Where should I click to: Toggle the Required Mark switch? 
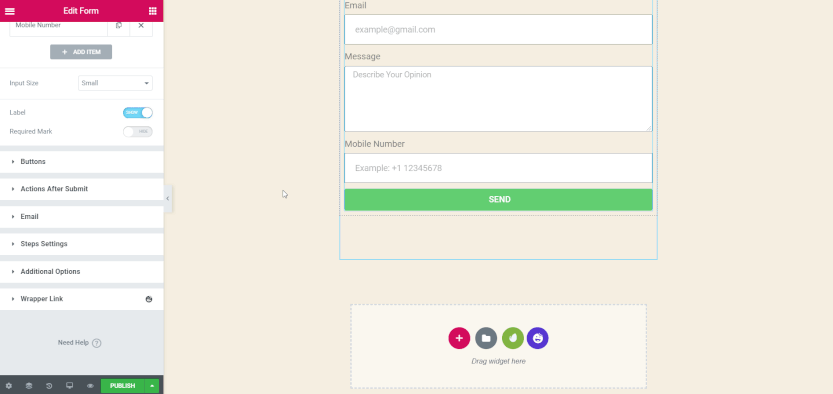138,132
